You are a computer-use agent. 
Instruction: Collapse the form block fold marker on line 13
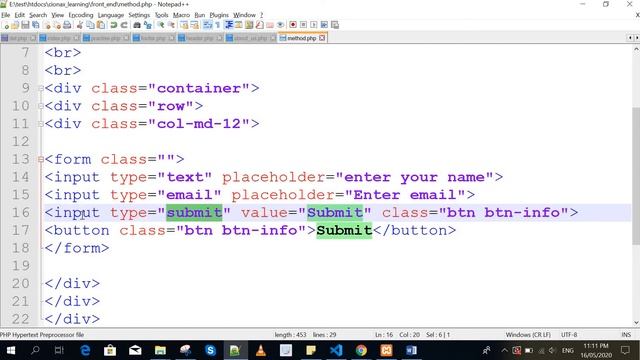(40, 159)
